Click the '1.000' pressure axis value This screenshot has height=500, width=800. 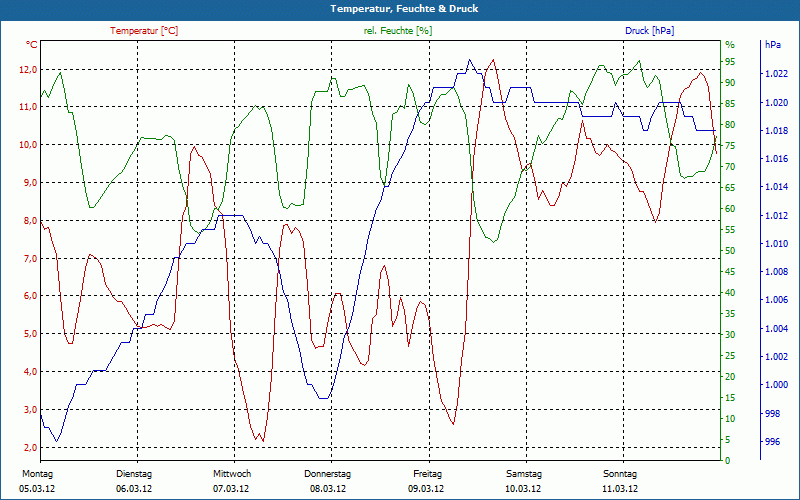pos(776,384)
